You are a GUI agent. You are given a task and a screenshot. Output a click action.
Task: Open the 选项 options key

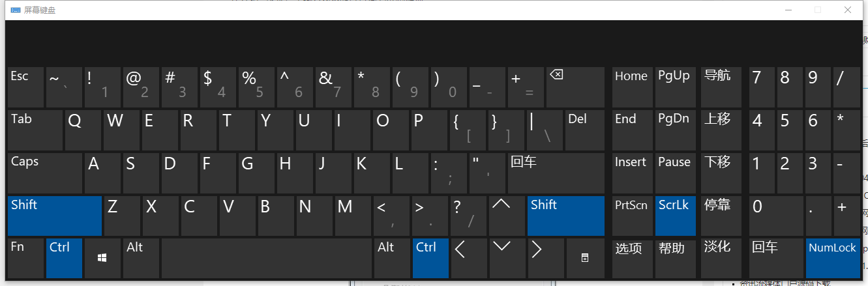(631, 258)
